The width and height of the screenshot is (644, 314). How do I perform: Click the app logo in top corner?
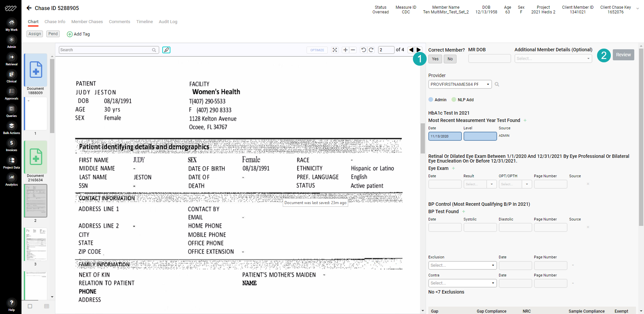pos(10,8)
